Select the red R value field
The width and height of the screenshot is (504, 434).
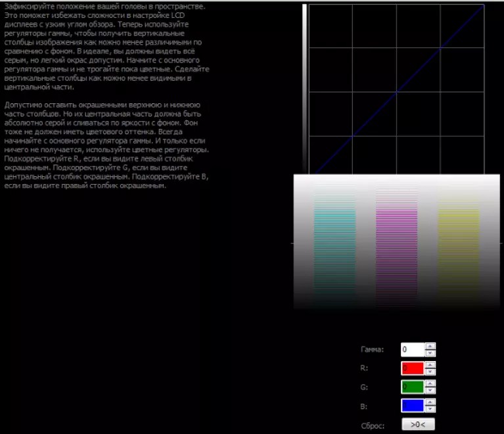coord(413,368)
